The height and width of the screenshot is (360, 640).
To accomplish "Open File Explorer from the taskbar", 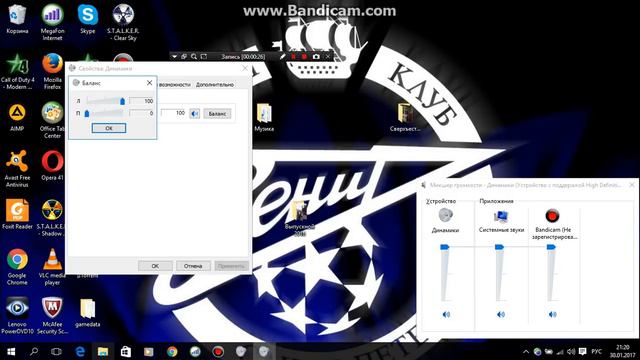I will click(103, 351).
